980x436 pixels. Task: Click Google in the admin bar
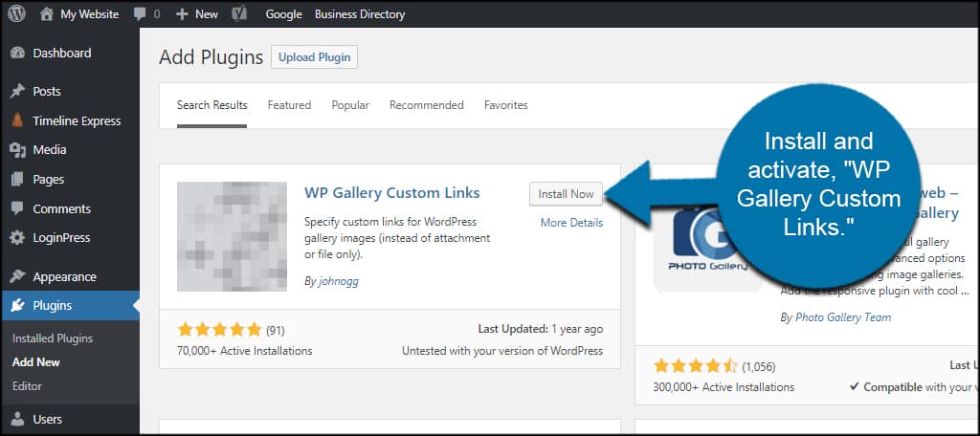pyautogui.click(x=283, y=13)
